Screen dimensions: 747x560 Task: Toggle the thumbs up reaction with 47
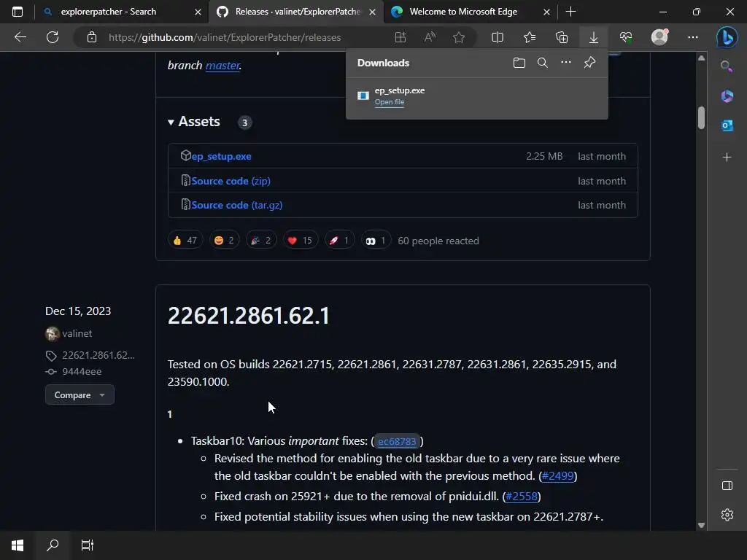(x=185, y=241)
